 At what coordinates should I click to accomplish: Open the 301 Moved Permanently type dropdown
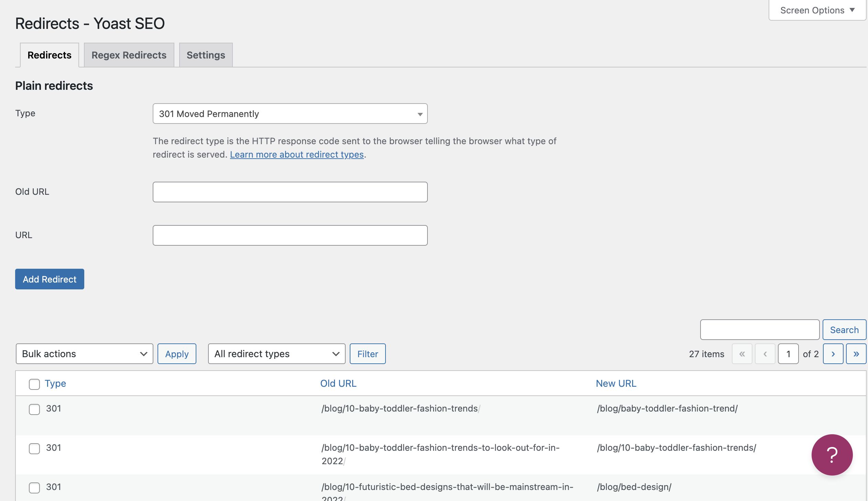290,114
